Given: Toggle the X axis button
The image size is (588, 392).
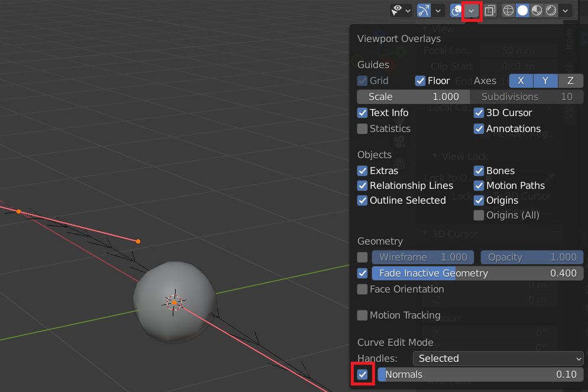Looking at the screenshot, I should tap(521, 81).
